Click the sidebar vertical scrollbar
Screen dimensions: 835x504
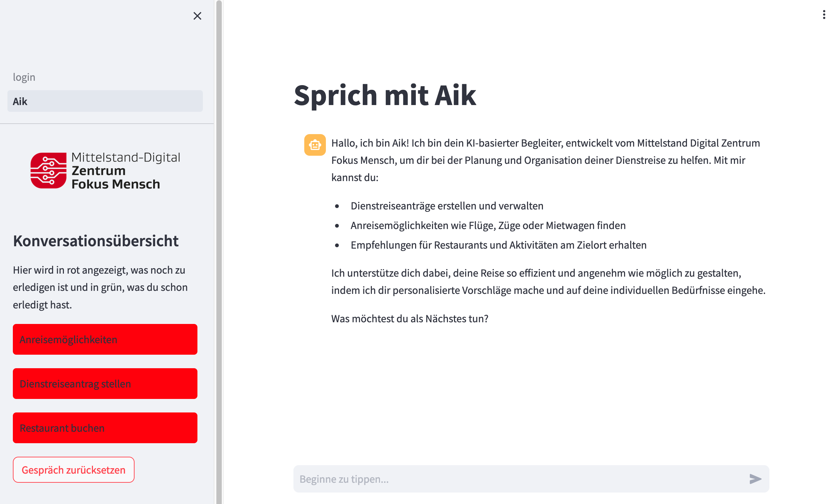pyautogui.click(x=219, y=252)
